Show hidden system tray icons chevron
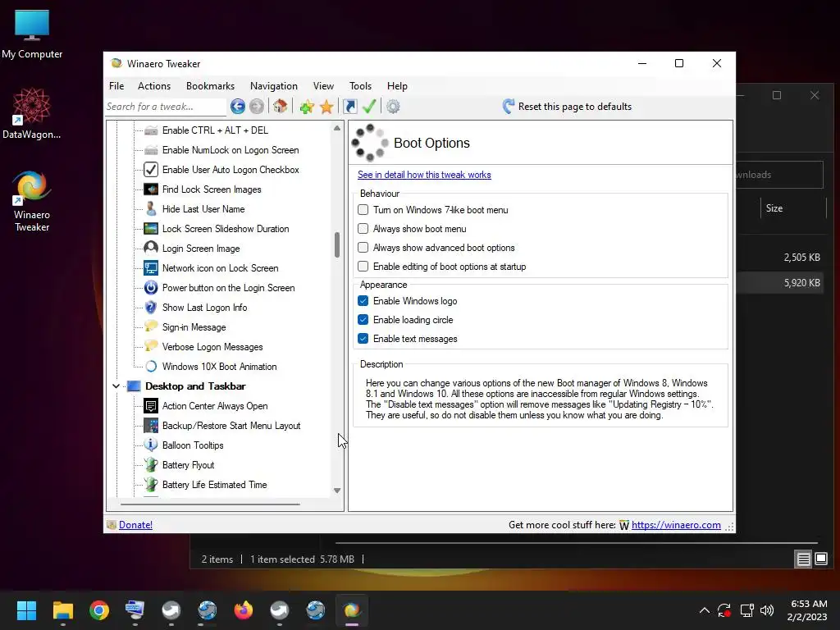 click(x=705, y=610)
